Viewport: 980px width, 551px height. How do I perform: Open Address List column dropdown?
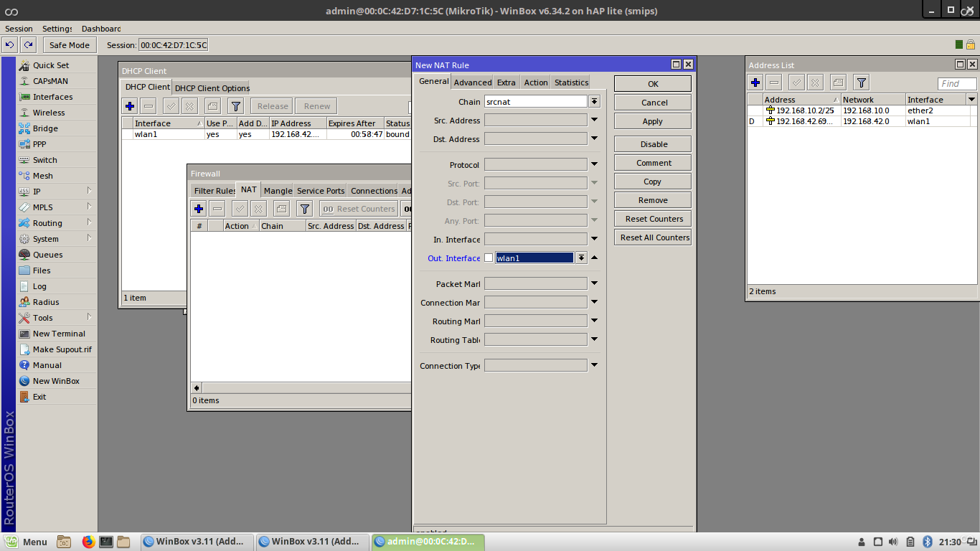[x=971, y=99]
